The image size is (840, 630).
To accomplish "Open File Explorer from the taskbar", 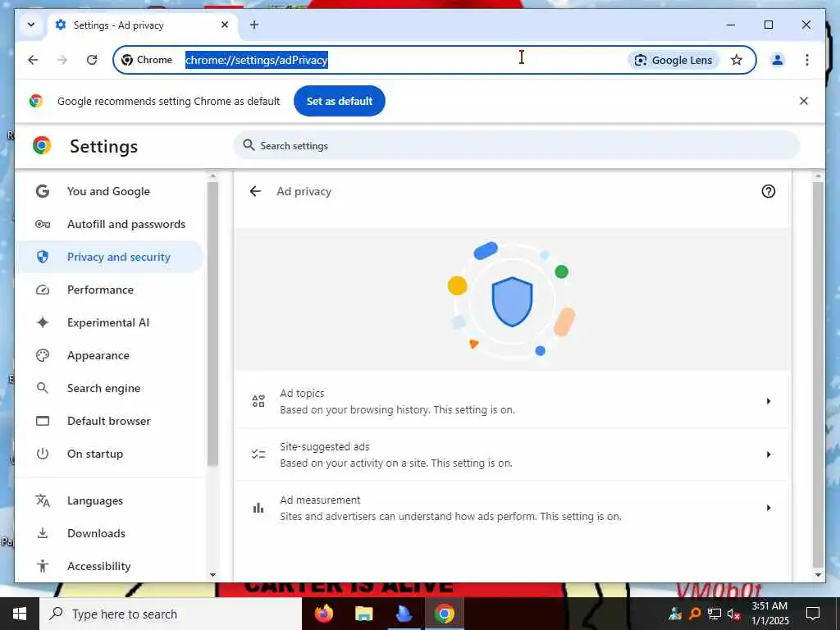I will pyautogui.click(x=363, y=614).
